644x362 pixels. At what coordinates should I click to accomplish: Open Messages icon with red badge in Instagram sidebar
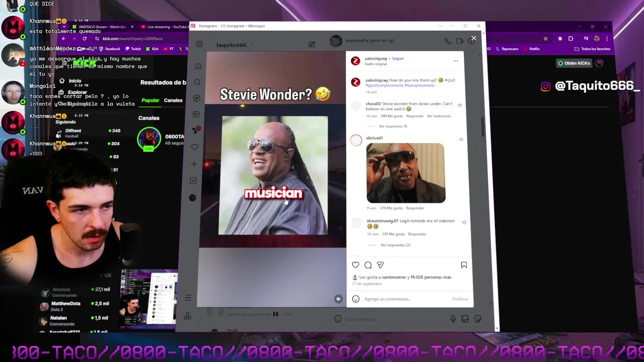pyautogui.click(x=196, y=130)
